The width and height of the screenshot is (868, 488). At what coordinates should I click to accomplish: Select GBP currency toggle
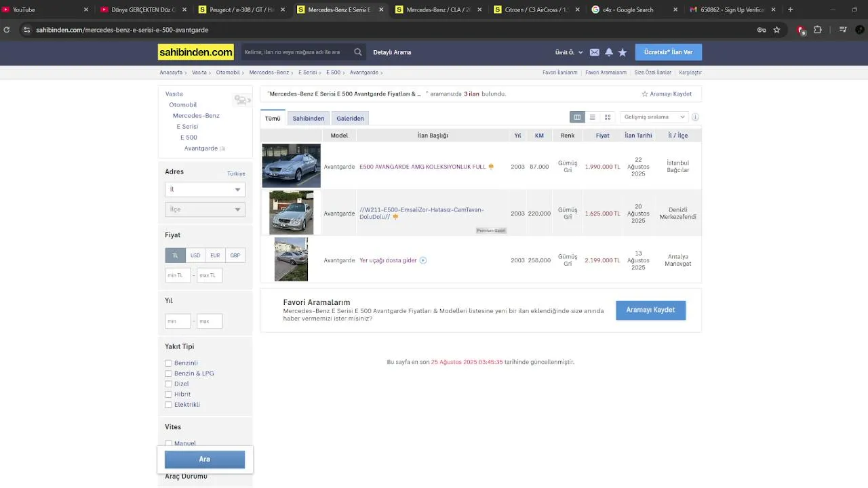point(235,256)
